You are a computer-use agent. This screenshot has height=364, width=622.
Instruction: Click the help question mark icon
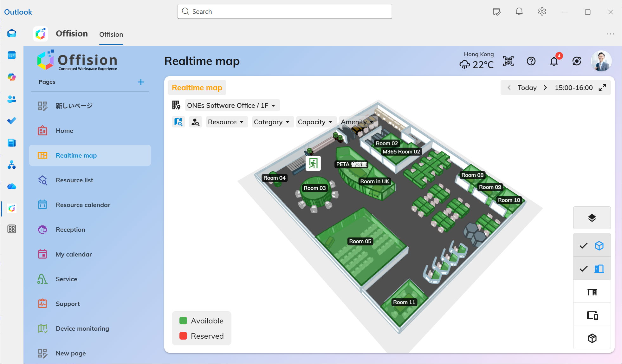[531, 61]
